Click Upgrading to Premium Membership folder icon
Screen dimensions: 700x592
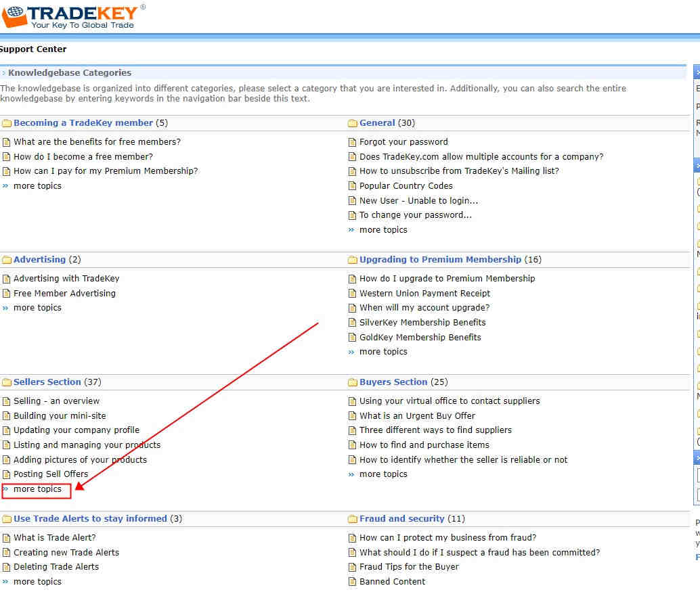(x=352, y=260)
